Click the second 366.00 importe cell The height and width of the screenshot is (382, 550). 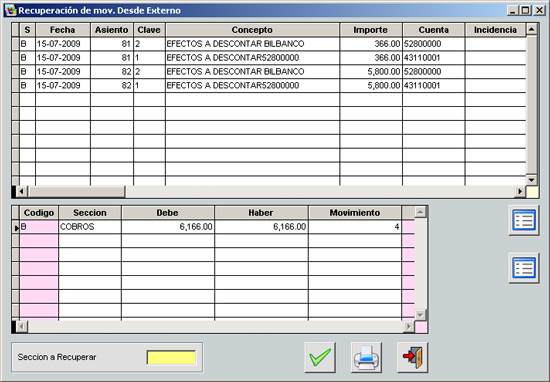click(x=371, y=58)
